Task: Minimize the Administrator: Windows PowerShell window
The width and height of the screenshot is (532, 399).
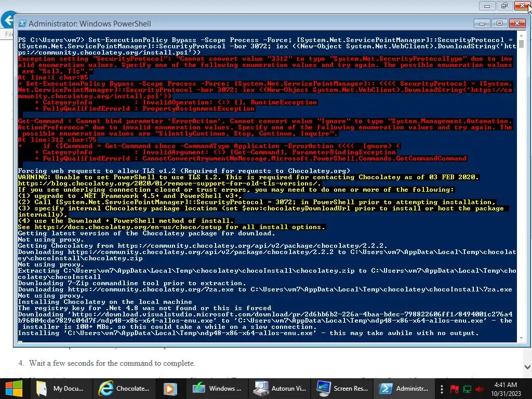Action: [x=482, y=23]
